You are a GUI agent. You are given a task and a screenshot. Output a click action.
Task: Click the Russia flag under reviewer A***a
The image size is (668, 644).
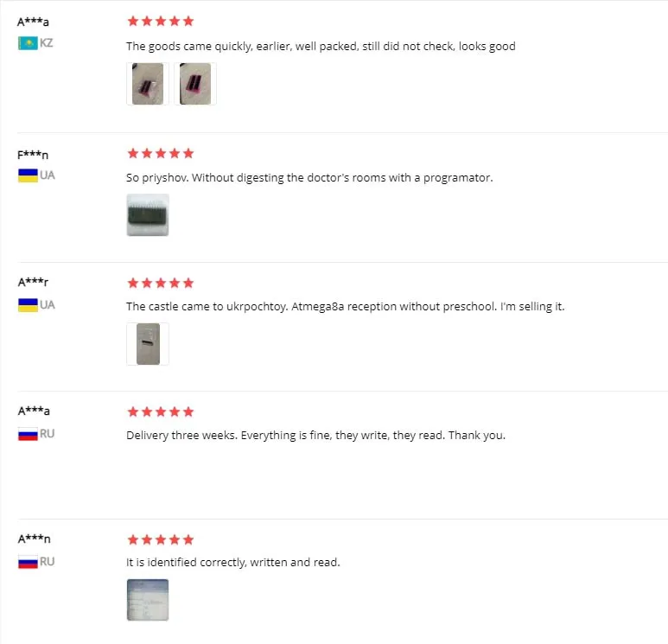(28, 433)
